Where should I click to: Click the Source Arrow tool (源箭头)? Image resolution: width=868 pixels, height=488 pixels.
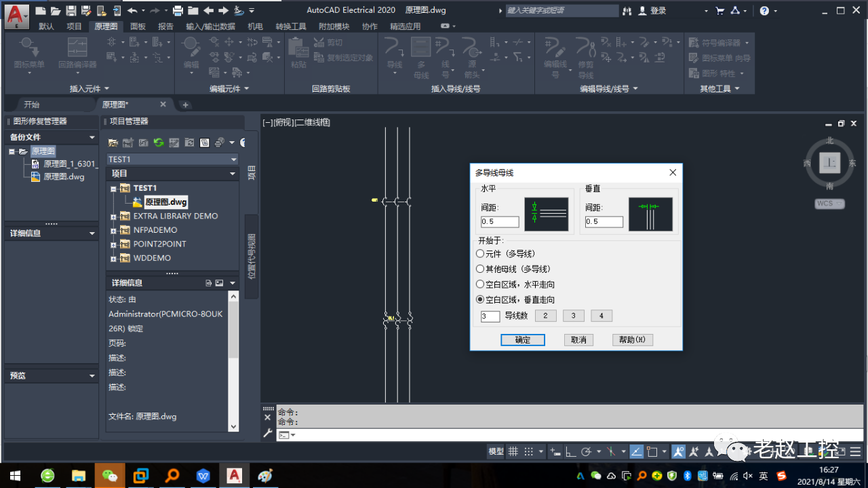471,58
